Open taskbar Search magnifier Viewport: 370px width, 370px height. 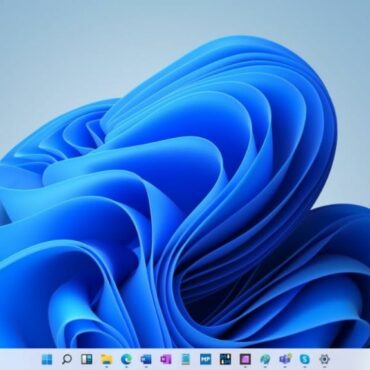pyautogui.click(x=67, y=359)
